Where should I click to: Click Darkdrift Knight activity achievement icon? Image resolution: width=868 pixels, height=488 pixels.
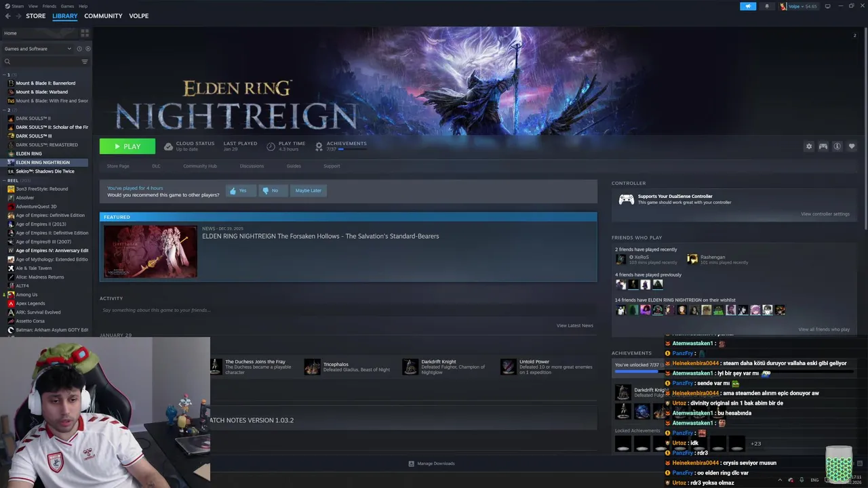[x=410, y=367]
